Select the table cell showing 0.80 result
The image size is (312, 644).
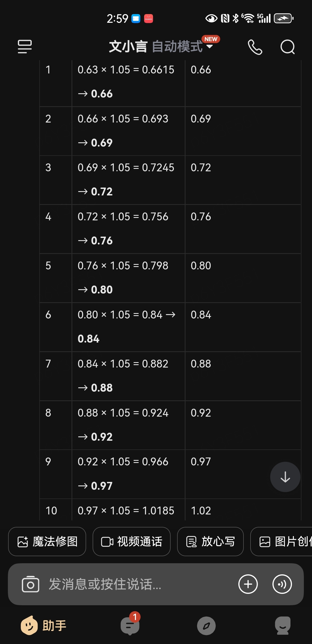(x=243, y=278)
